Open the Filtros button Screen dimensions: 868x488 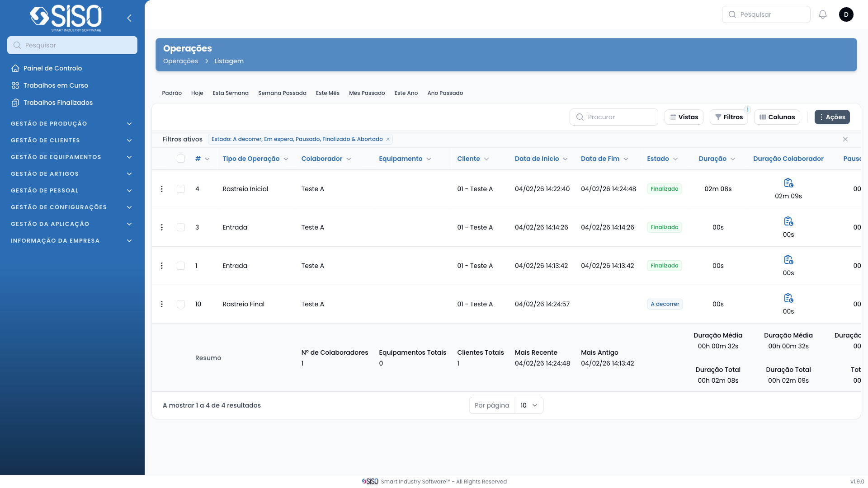pos(729,117)
